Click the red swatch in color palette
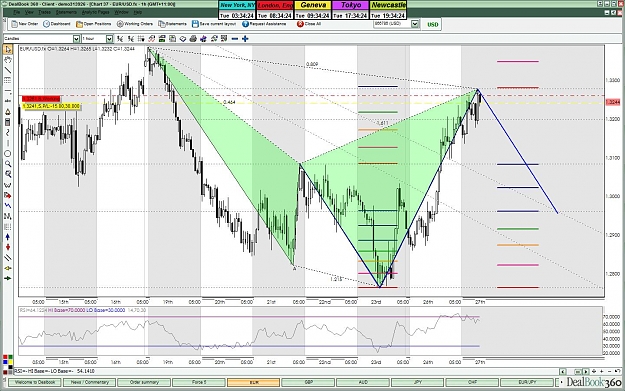 click(x=5, y=357)
